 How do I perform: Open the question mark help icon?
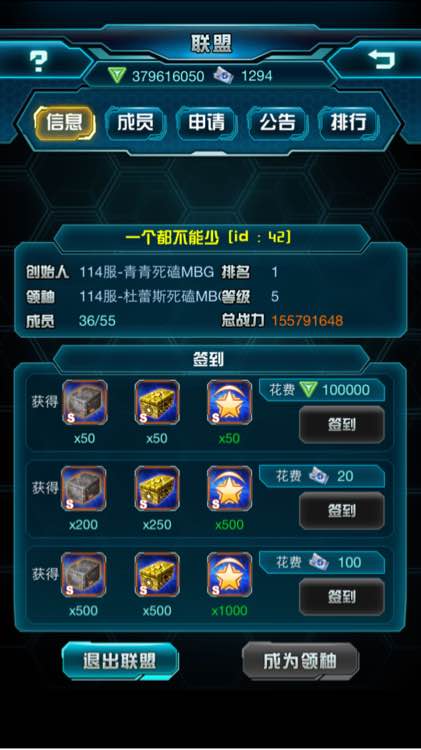coord(38,62)
